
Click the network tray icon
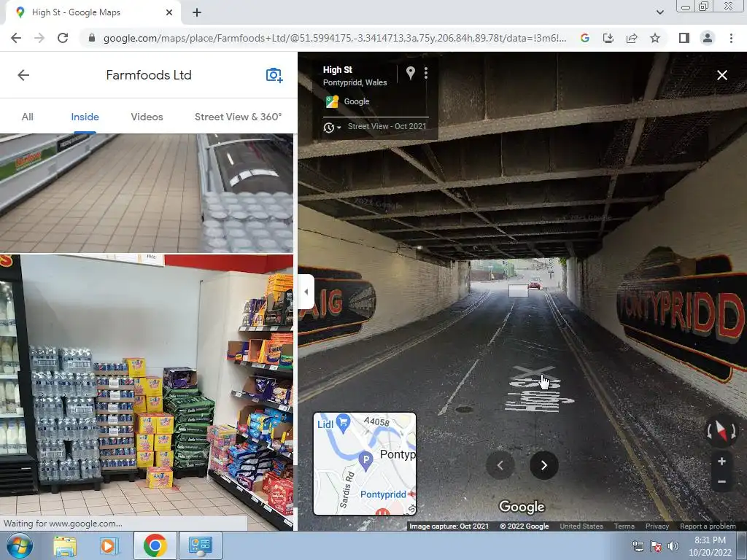point(638,546)
